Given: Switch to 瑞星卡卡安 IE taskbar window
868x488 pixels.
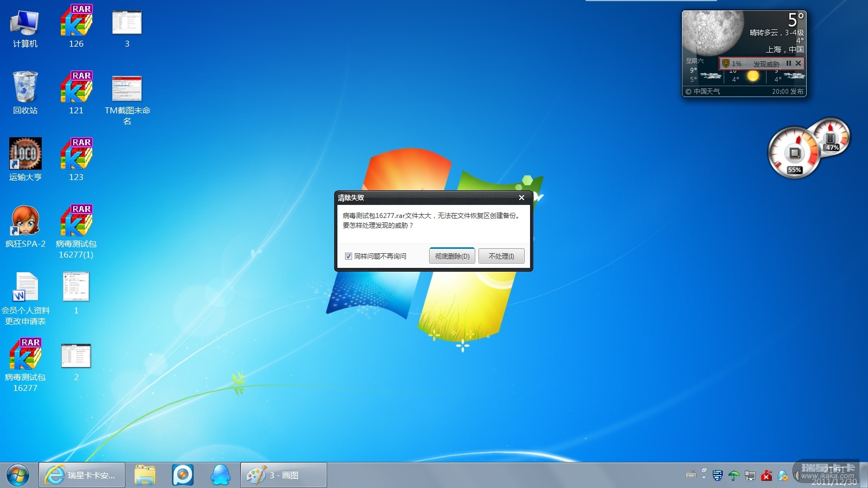Looking at the screenshot, I should point(82,475).
